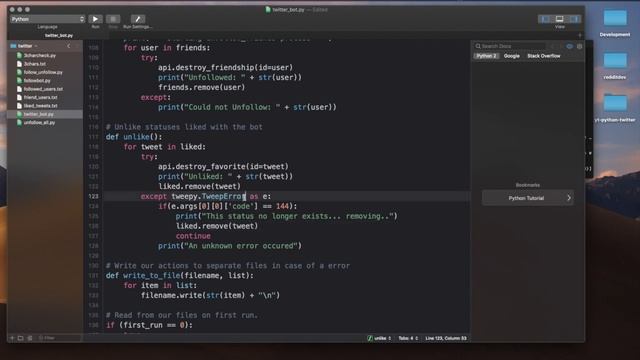
Task: Open follow_unfollow.py in file sidebar
Action: [43, 72]
